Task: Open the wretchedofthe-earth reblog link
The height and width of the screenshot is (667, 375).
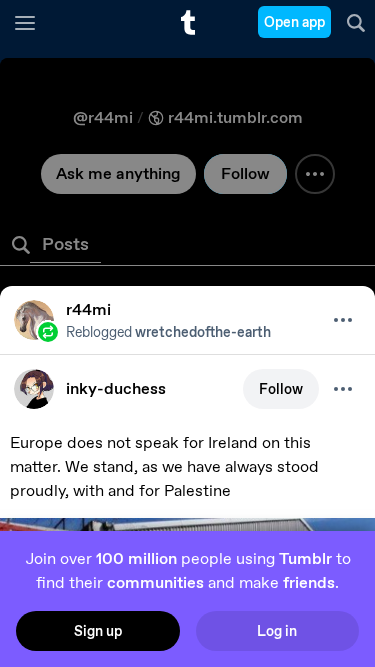Action: pyautogui.click(x=203, y=332)
